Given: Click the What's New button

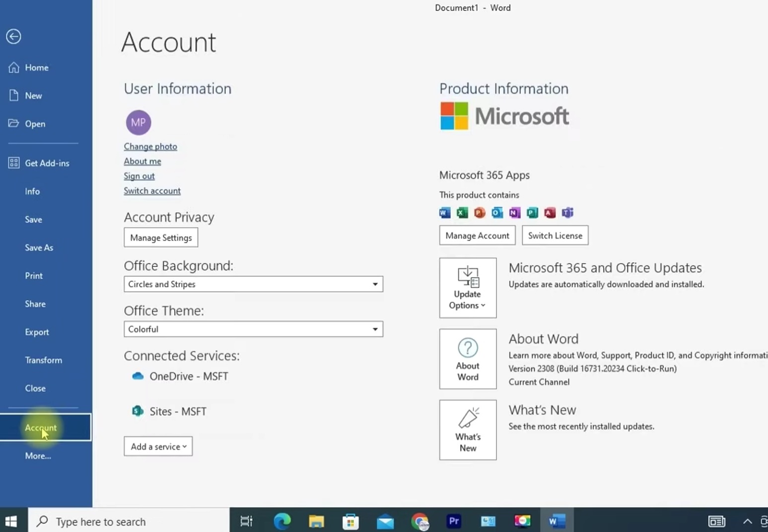Looking at the screenshot, I should click(x=468, y=430).
